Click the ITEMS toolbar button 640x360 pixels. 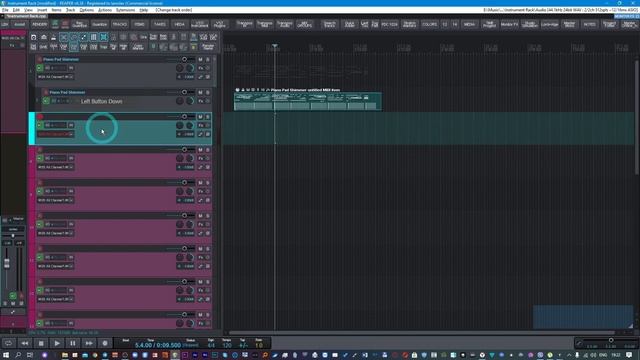pyautogui.click(x=140, y=24)
